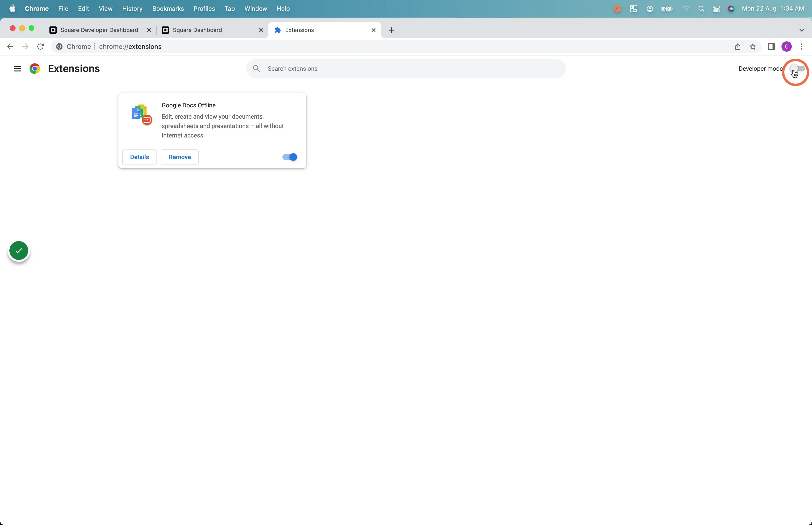Focus the Search extensions field
Screen dimensions: 812x525
pos(406,69)
